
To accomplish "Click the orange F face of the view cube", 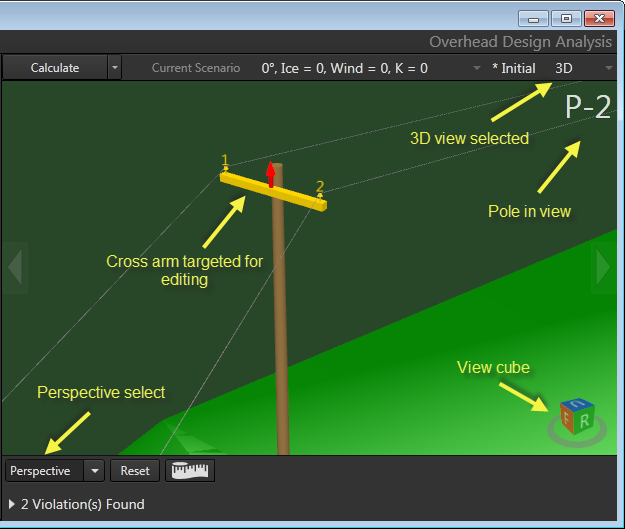I will click(568, 419).
